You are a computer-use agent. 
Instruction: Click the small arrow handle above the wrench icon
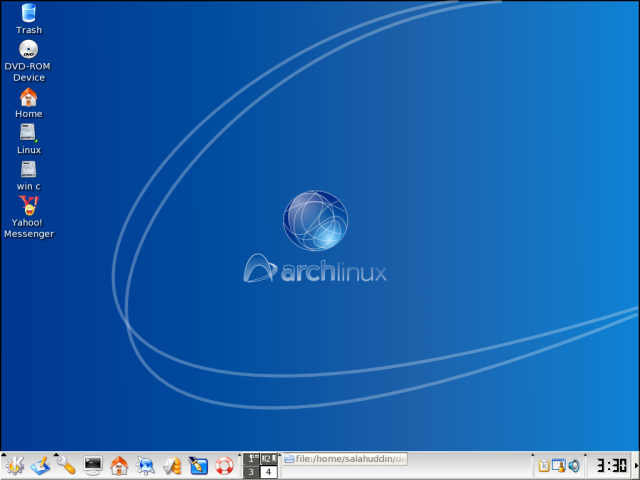pyautogui.click(x=56, y=454)
